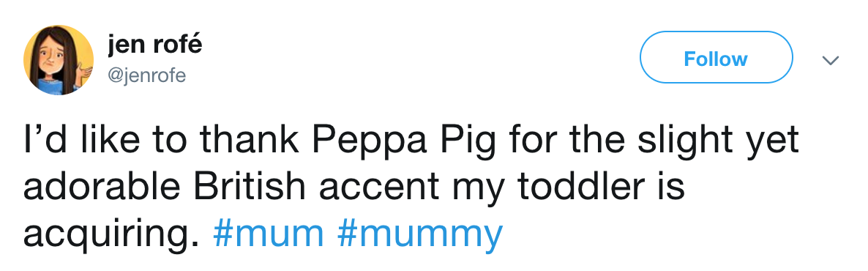
Task: Open jen rofé's profile picture avatar
Action: pyautogui.click(x=58, y=60)
